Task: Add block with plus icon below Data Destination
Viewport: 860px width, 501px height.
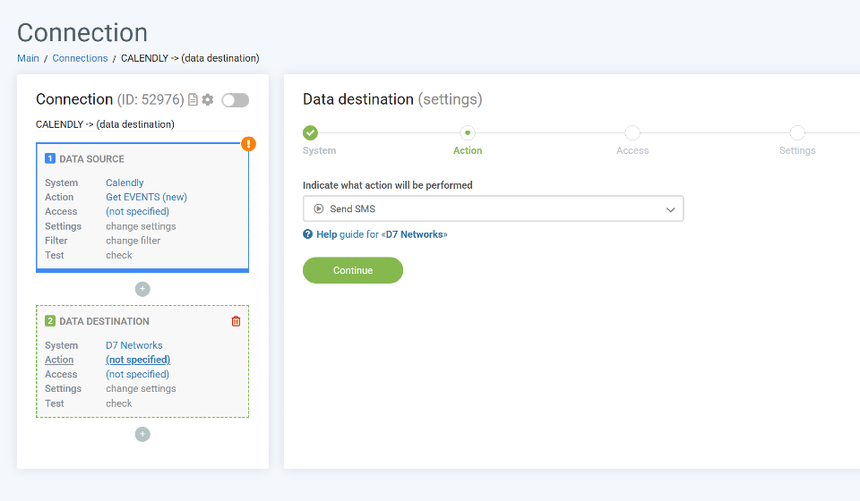Action: [x=143, y=434]
